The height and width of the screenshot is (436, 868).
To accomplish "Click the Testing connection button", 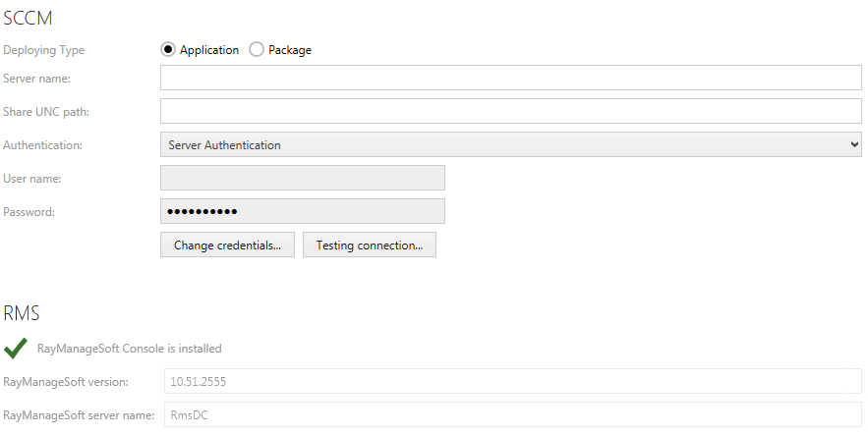I will (x=369, y=245).
